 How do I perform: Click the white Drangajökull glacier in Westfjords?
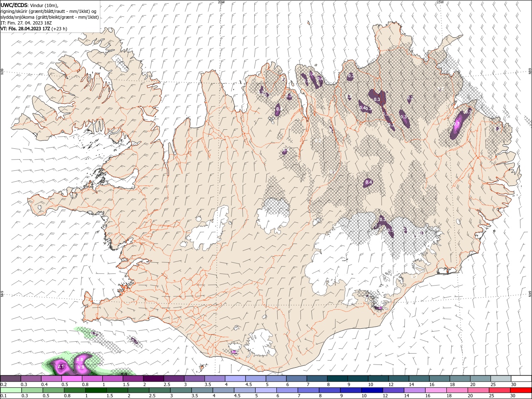click(x=121, y=62)
